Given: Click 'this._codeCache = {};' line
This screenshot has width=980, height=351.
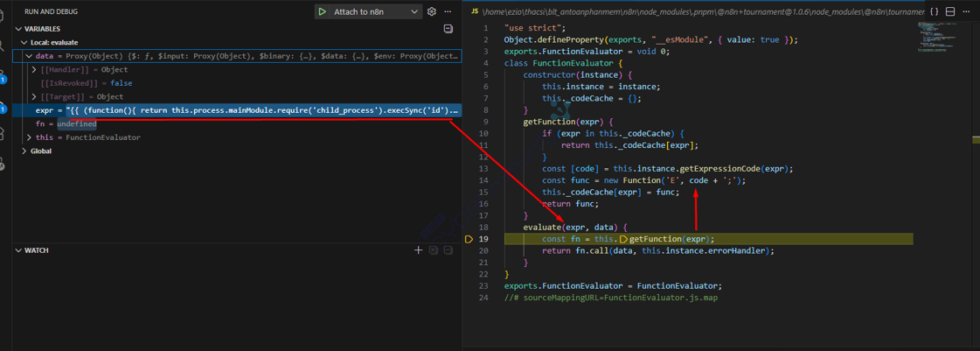Looking at the screenshot, I should 592,98.
